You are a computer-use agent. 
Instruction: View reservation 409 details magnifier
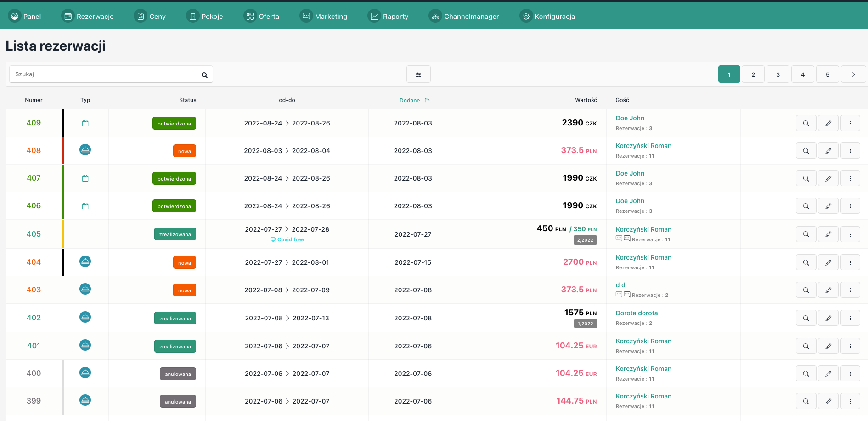pyautogui.click(x=806, y=123)
